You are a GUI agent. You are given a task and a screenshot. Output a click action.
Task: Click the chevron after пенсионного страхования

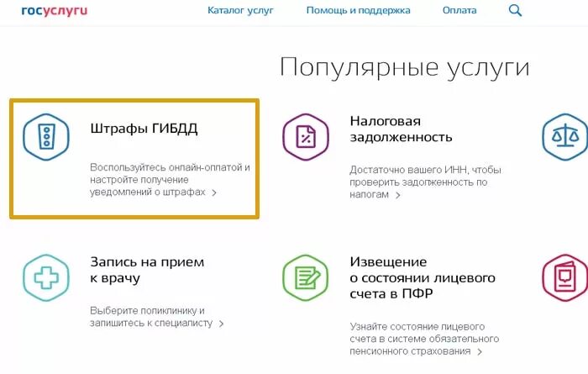pos(480,352)
